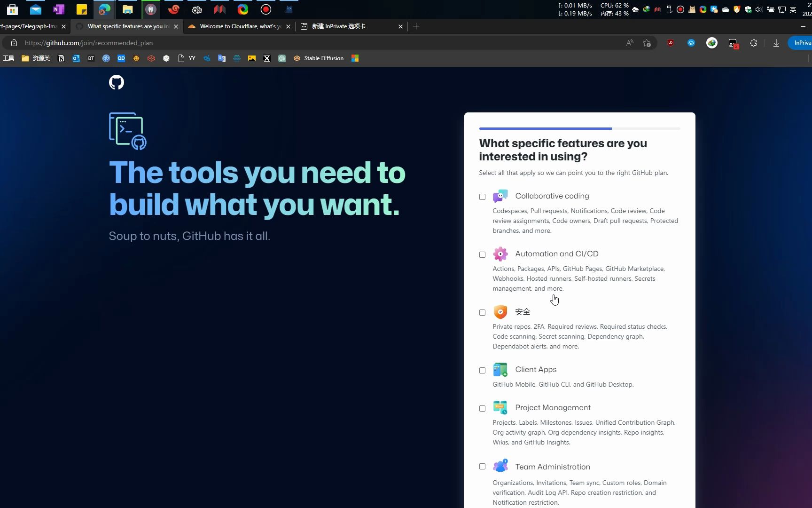Image resolution: width=812 pixels, height=508 pixels.
Task: Close the Cloudflare tab
Action: [x=288, y=26]
